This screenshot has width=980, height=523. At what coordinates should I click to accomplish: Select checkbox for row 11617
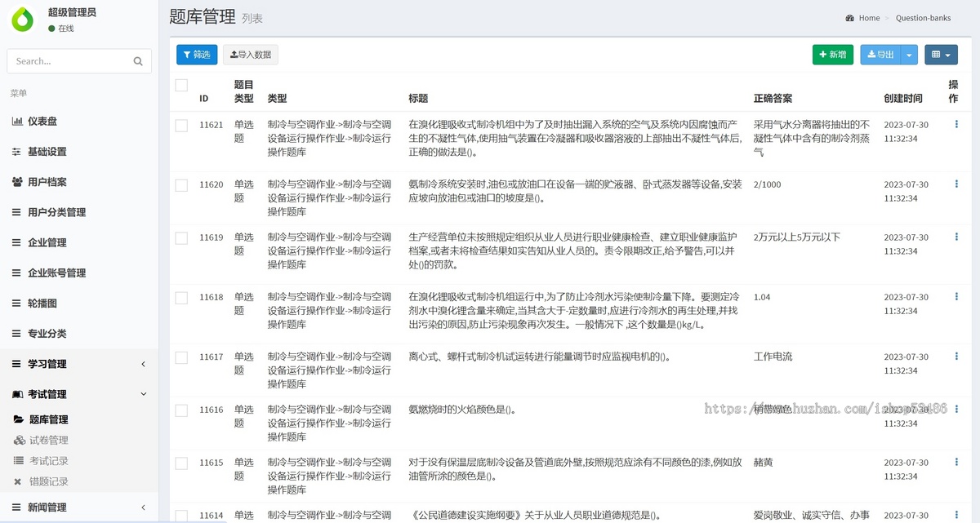point(181,357)
